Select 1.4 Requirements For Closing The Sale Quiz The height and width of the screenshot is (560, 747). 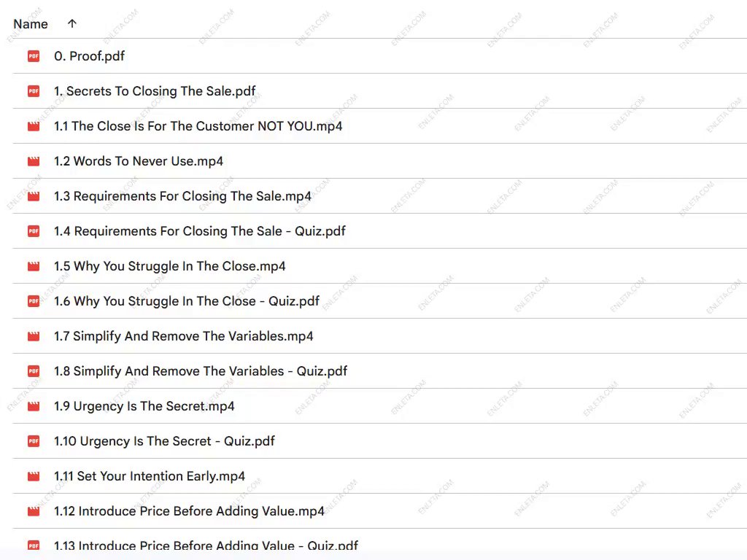(x=199, y=231)
